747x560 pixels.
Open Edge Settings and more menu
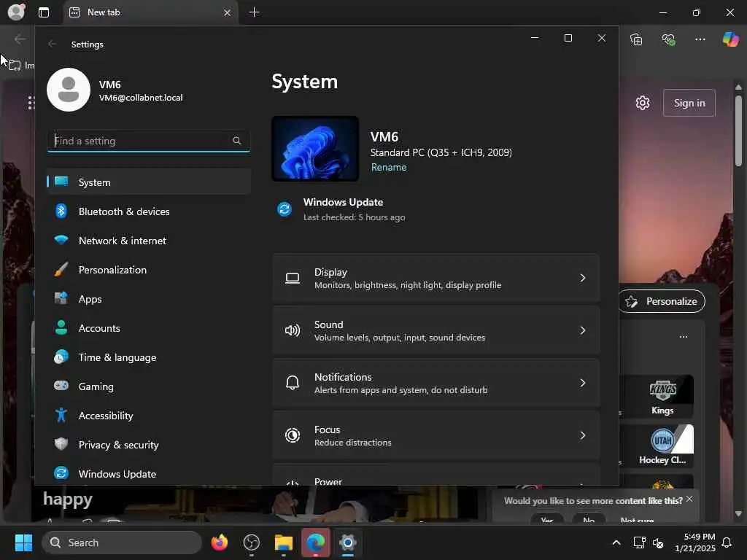(700, 39)
